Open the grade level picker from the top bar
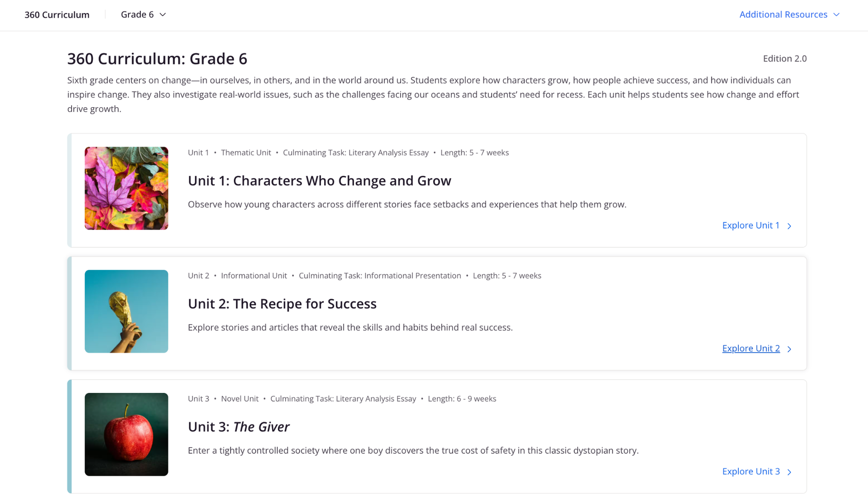The width and height of the screenshot is (868, 501). (143, 14)
